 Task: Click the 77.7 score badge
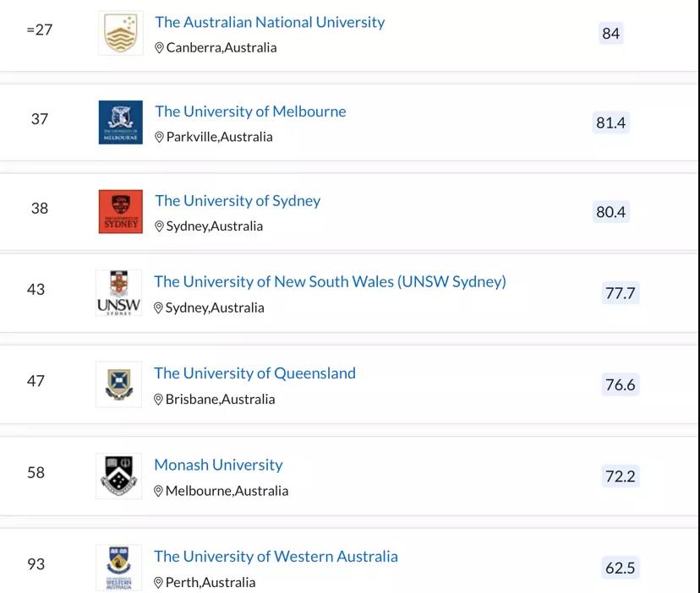click(620, 293)
